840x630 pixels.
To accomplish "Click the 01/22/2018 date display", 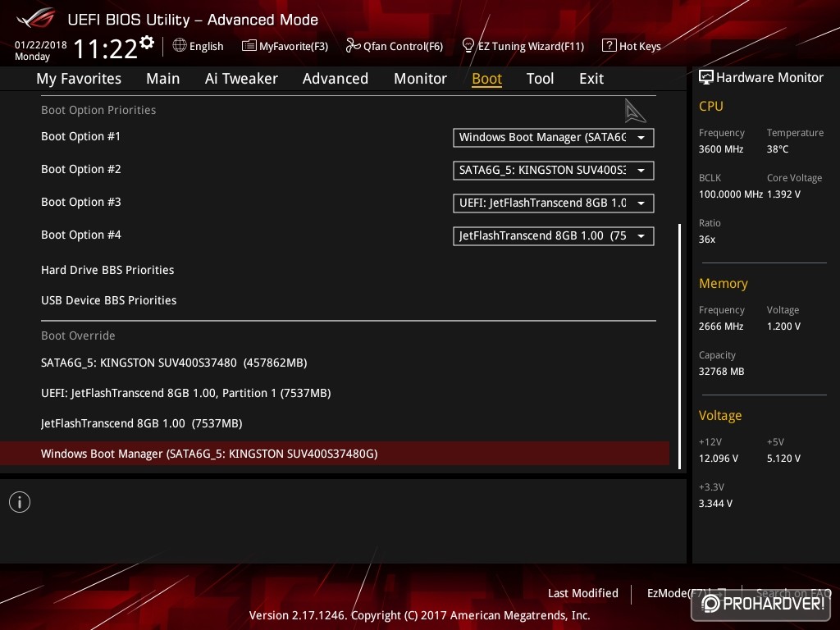I will (41, 45).
